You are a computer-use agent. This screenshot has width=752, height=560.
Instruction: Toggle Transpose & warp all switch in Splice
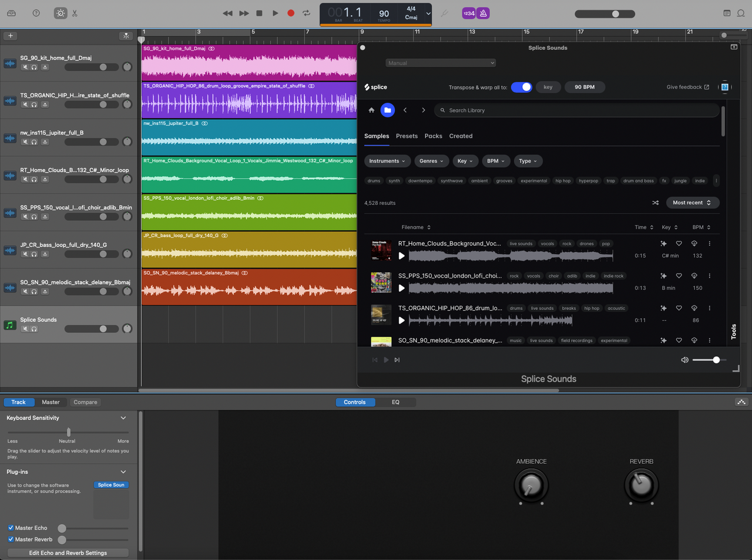point(521,87)
